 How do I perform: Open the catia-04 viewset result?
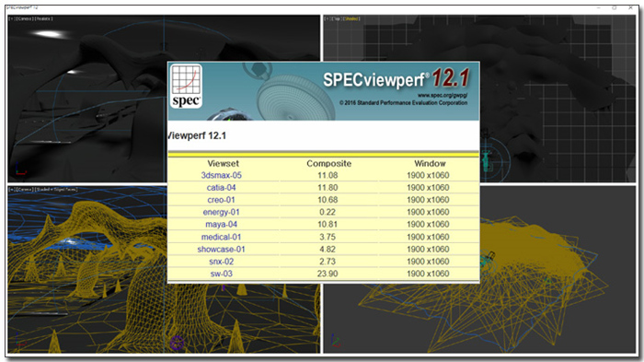point(221,188)
